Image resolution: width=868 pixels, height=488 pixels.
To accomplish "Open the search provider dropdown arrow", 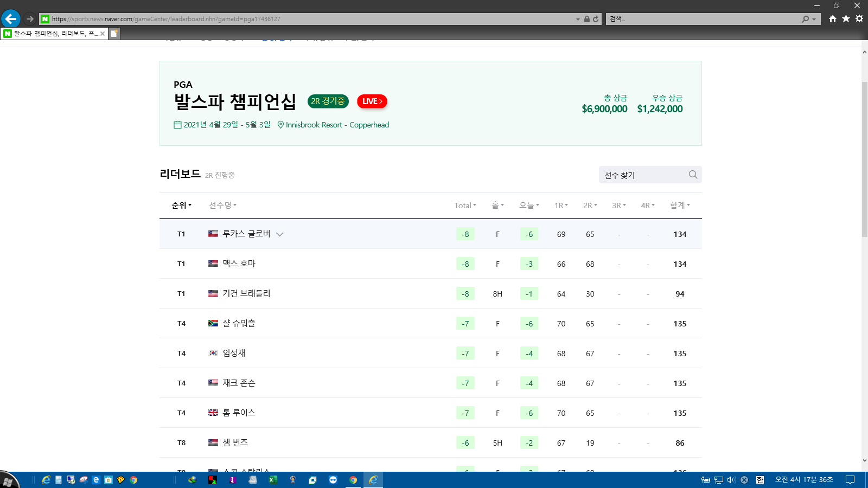I will (x=814, y=19).
